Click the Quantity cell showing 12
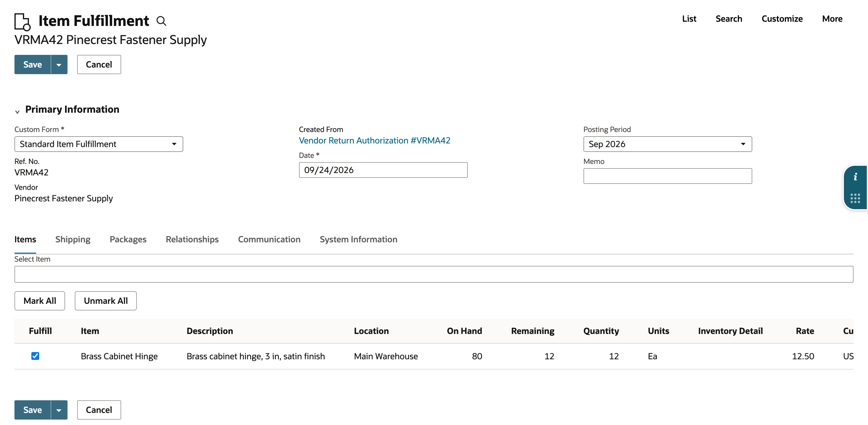The width and height of the screenshot is (868, 425). tap(614, 356)
